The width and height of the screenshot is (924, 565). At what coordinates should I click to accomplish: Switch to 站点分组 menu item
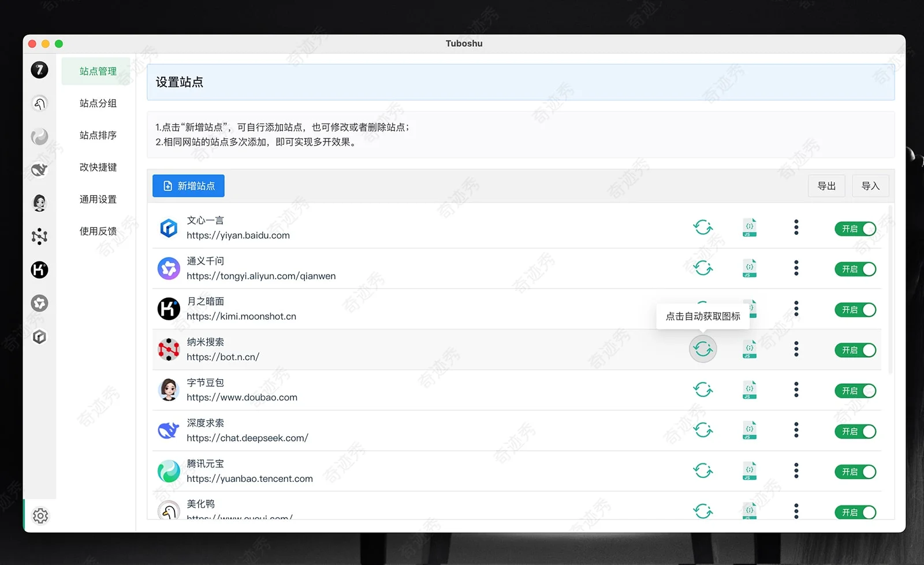click(x=98, y=103)
